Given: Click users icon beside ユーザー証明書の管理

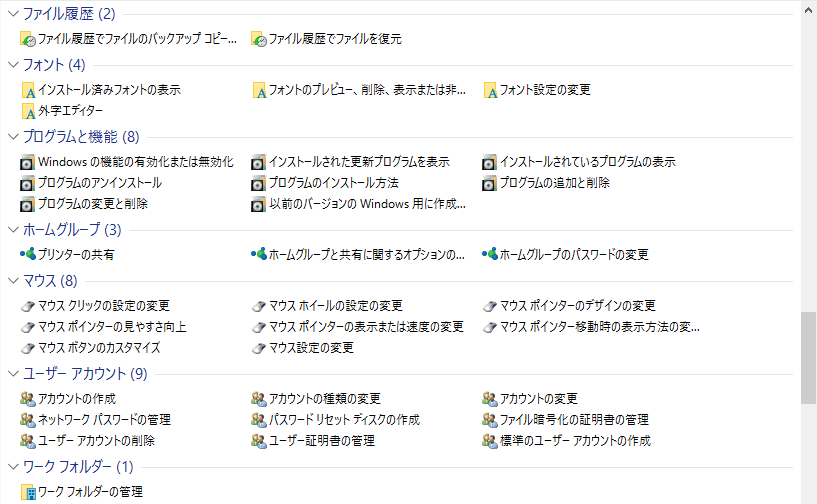Looking at the screenshot, I should [x=258, y=441].
